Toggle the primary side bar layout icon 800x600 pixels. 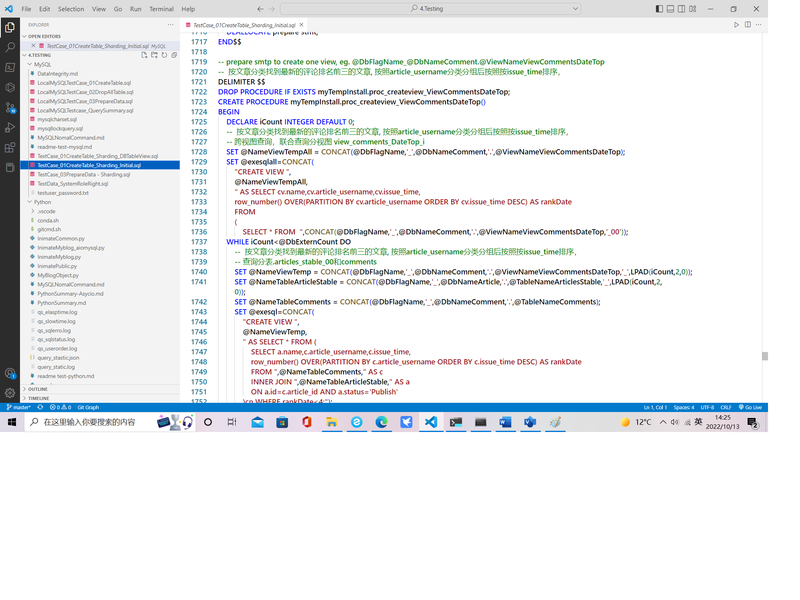pos(659,9)
